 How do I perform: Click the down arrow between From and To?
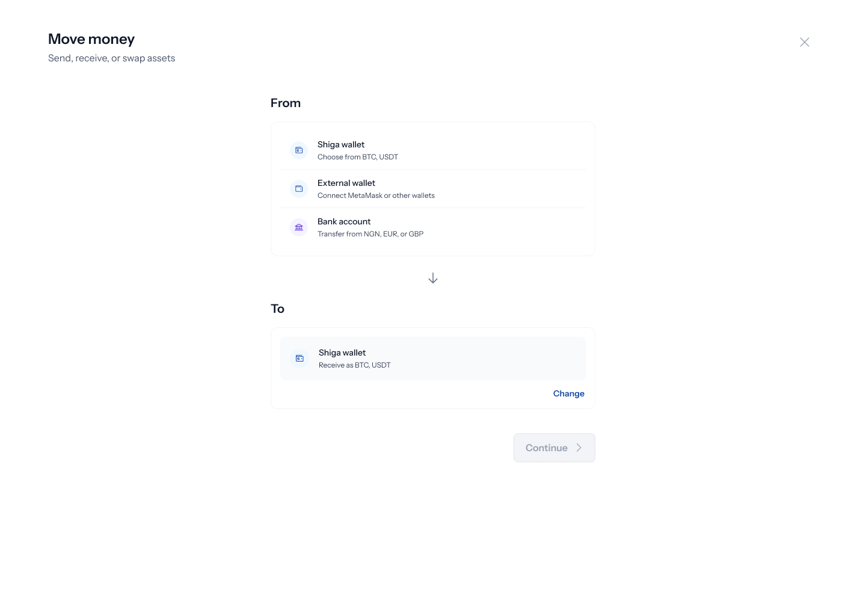click(x=433, y=278)
